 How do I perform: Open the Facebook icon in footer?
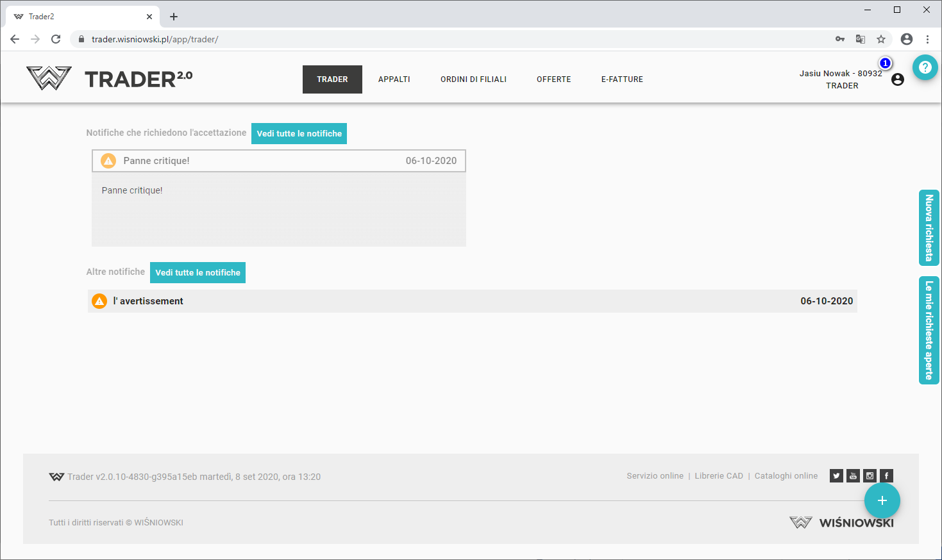[886, 475]
